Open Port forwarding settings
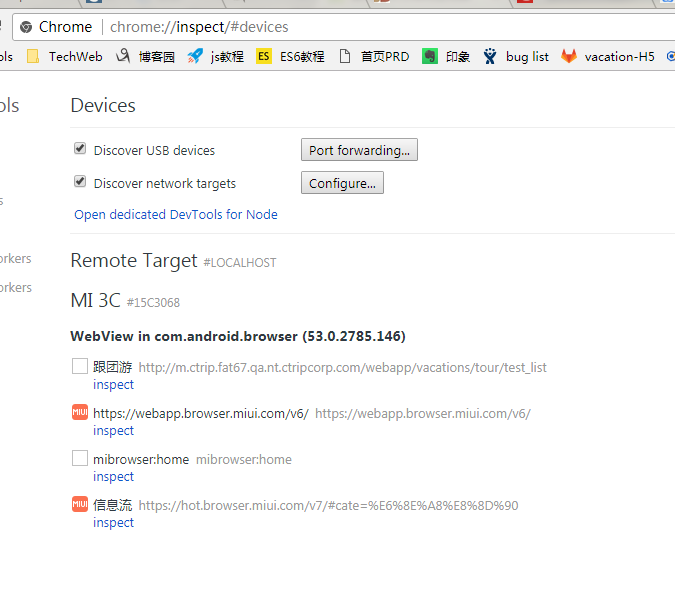 coord(359,150)
